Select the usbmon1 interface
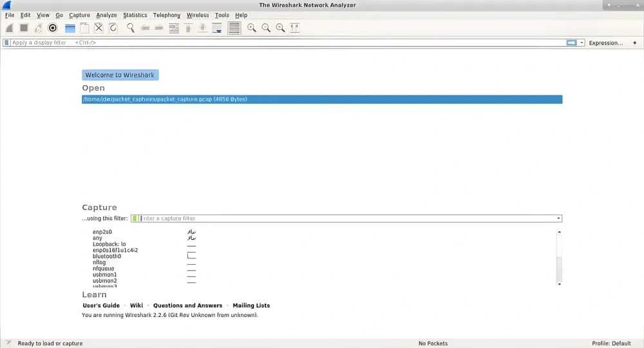Viewport: 644px width, 348px height. pyautogui.click(x=105, y=275)
